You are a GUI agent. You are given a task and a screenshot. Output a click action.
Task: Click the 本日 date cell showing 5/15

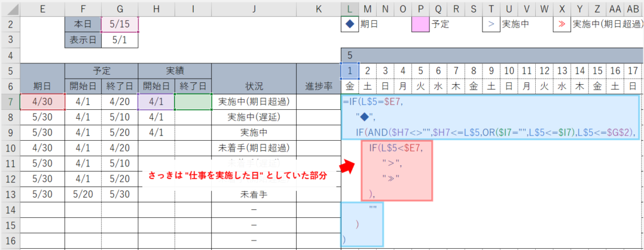[120, 24]
